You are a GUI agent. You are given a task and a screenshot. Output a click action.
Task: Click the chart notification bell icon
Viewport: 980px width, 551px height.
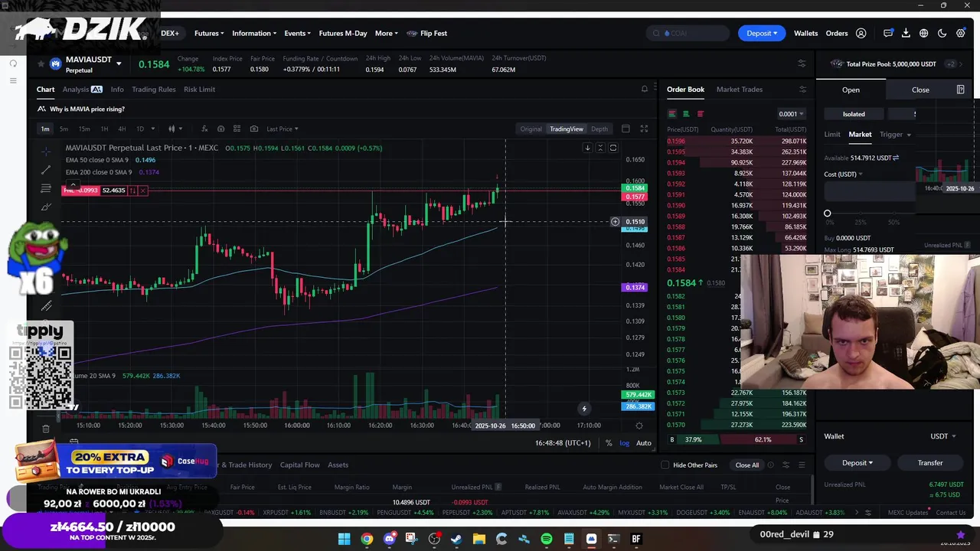pos(645,90)
